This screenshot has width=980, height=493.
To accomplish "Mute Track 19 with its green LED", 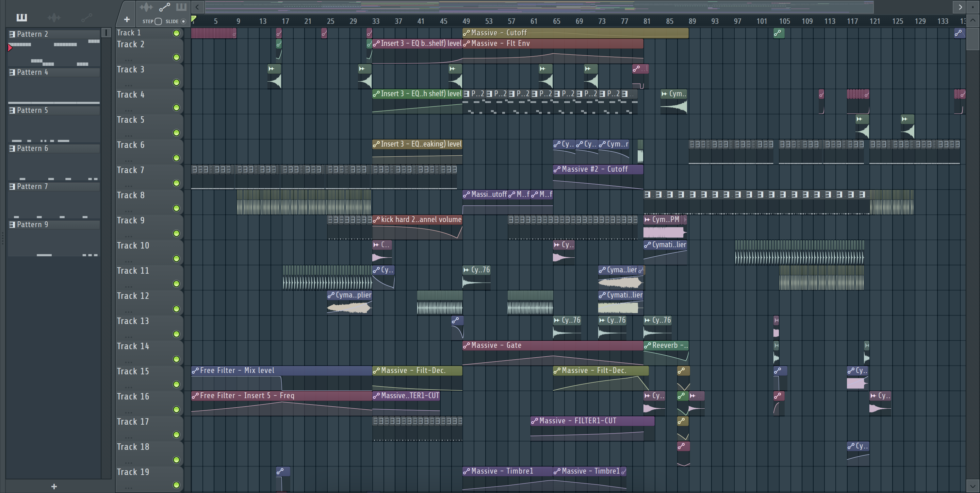I will pos(176,485).
